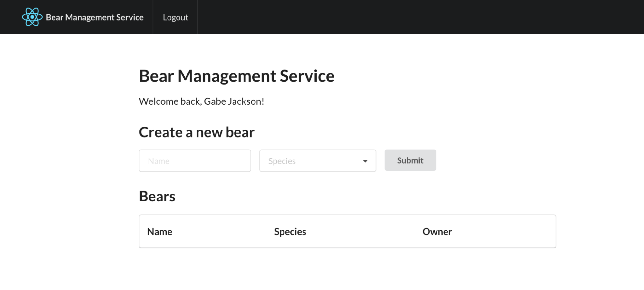This screenshot has height=290, width=644.
Task: Click the Create a new bear heading
Action: click(x=197, y=132)
